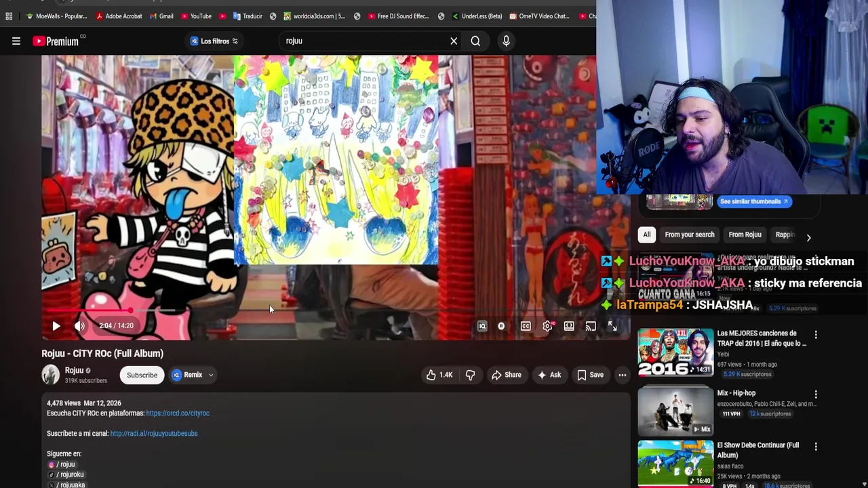Open the worldcia3ds.com bookmark
The width and height of the screenshot is (868, 488).
[x=314, y=16]
